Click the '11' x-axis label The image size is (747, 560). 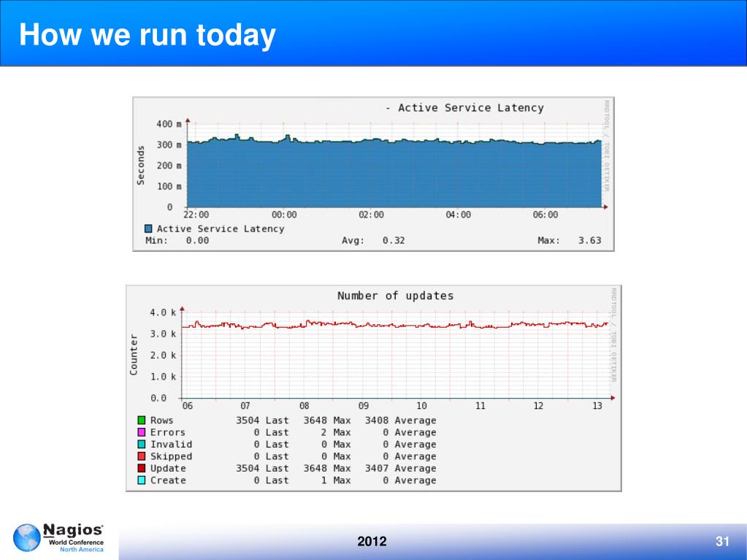[x=480, y=406]
